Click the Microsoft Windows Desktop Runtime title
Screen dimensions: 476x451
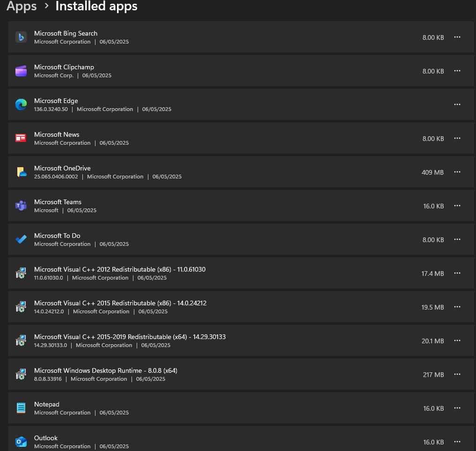[106, 370]
